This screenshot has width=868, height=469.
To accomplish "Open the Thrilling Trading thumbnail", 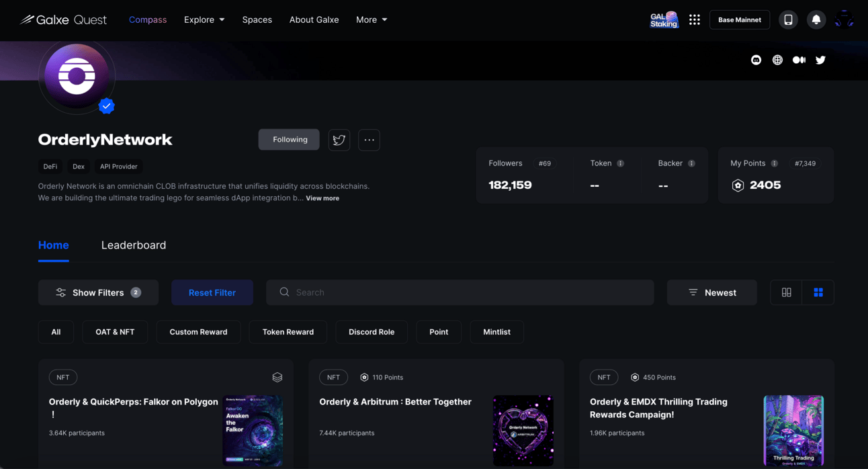I will 793,431.
